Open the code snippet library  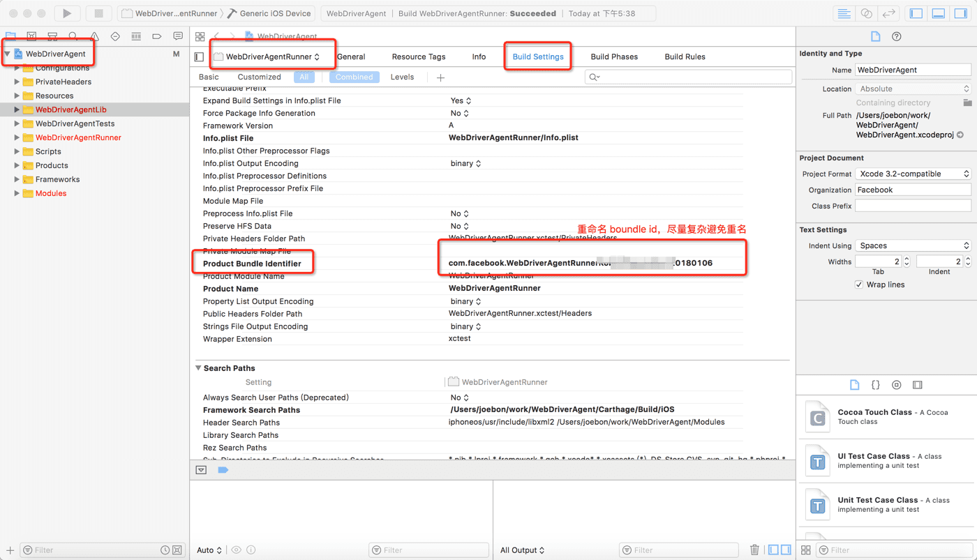[x=876, y=385]
